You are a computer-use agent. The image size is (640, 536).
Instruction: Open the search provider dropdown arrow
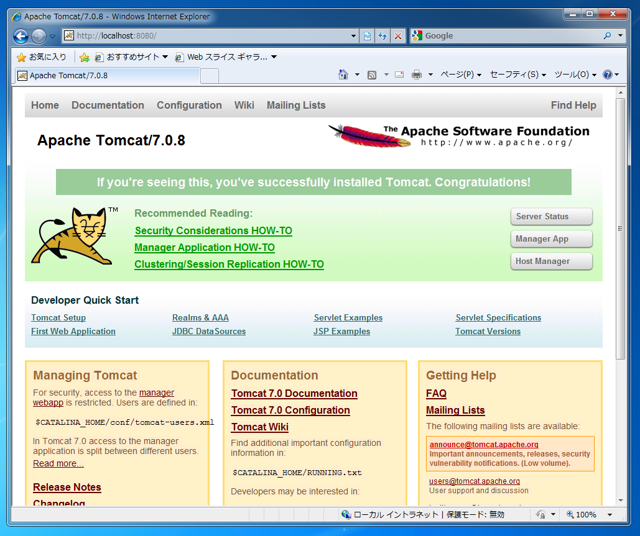click(x=620, y=36)
